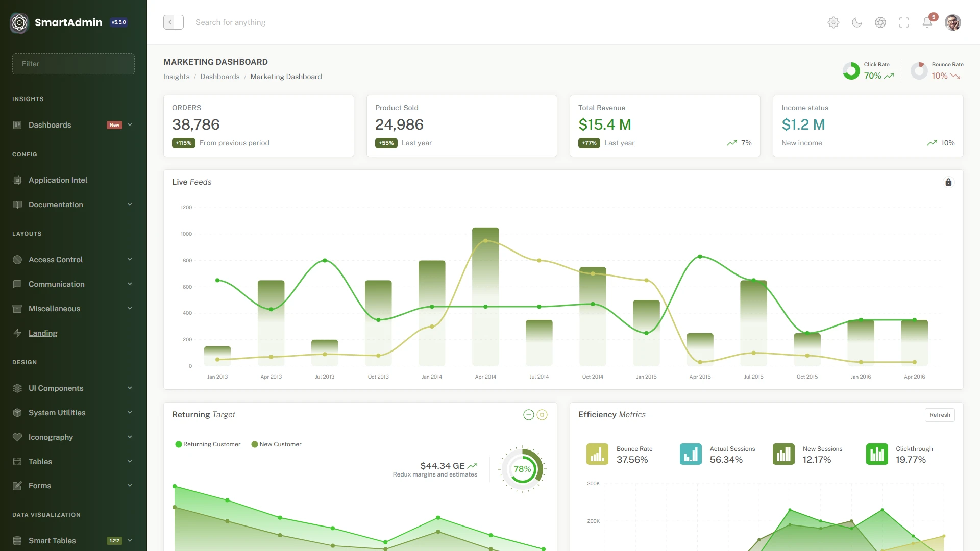Click the Documentation book icon
980x551 pixels.
pos(17,205)
